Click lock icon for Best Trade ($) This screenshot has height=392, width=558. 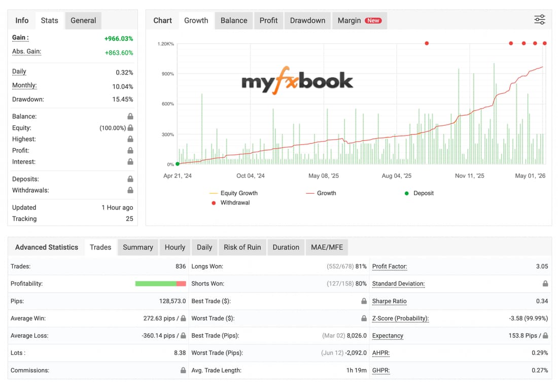point(364,301)
